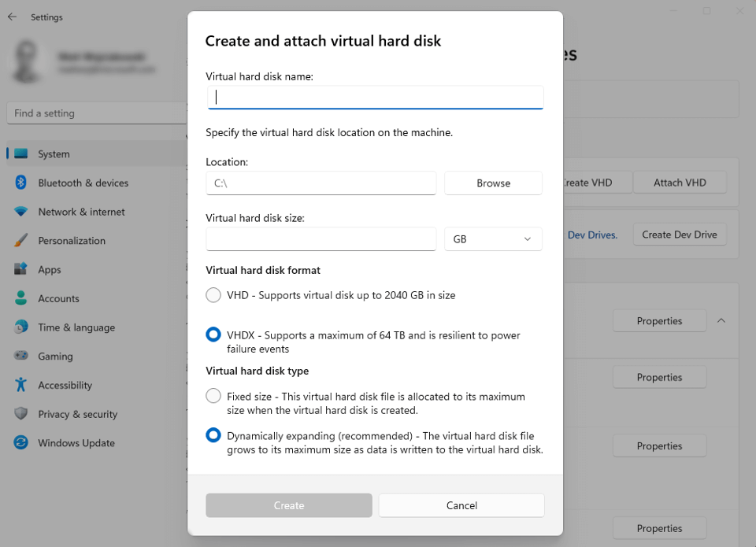Viewport: 756px width, 547px height.
Task: Choose Fixed size disk type
Action: [x=213, y=396]
